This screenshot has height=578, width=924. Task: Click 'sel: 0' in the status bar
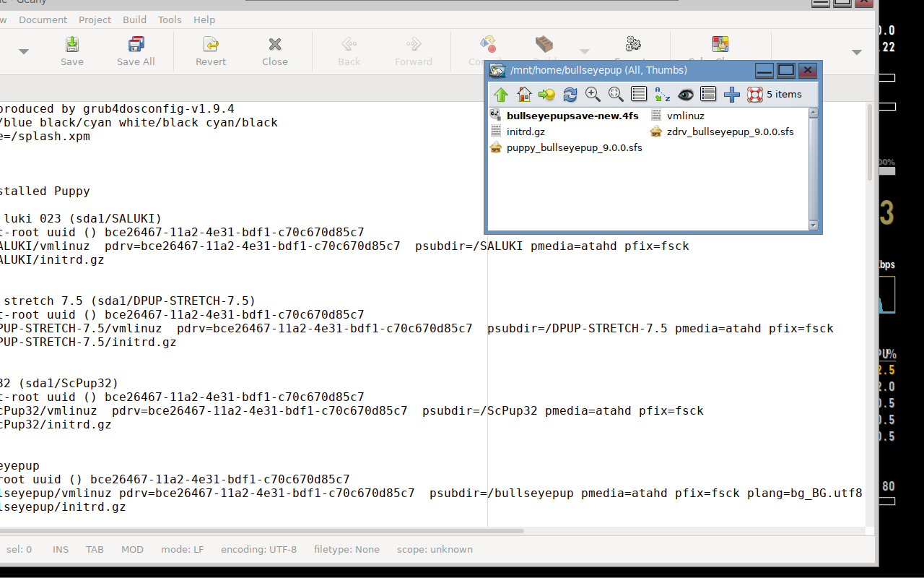[19, 549]
